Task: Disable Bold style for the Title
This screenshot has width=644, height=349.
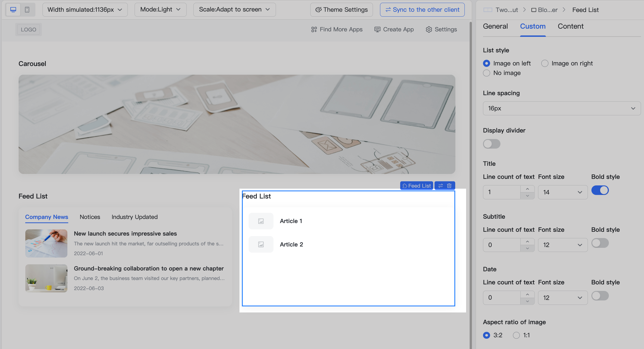Action: pyautogui.click(x=600, y=190)
